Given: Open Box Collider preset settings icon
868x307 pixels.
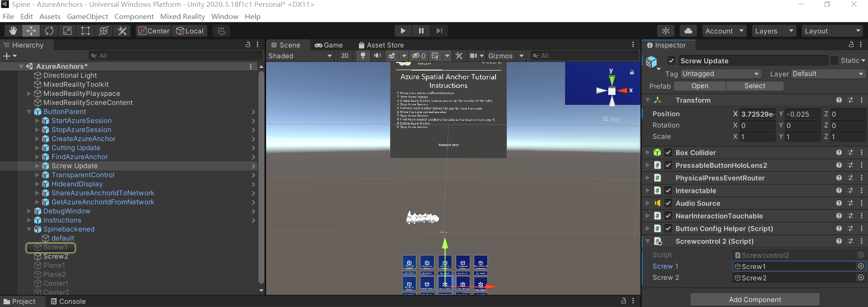Looking at the screenshot, I should (x=850, y=153).
